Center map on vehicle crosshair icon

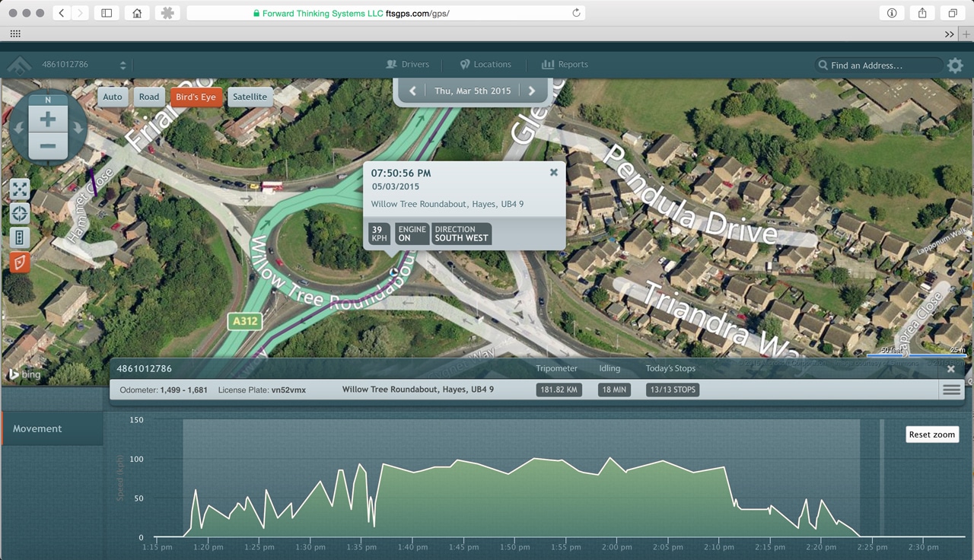pos(20,213)
